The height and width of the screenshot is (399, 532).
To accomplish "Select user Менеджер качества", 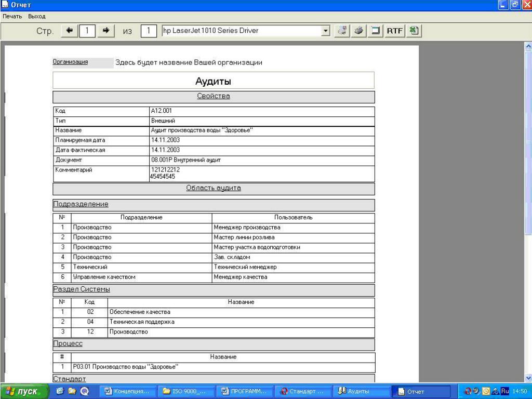I will pos(241,277).
